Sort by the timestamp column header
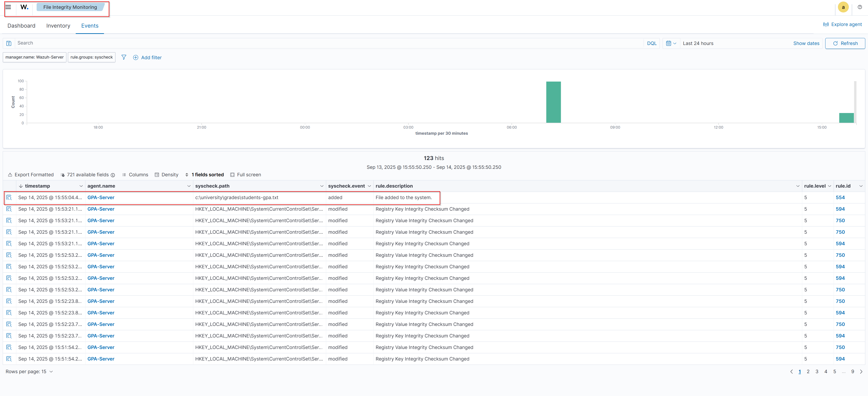Screen dimensions: 868x396 (37, 186)
